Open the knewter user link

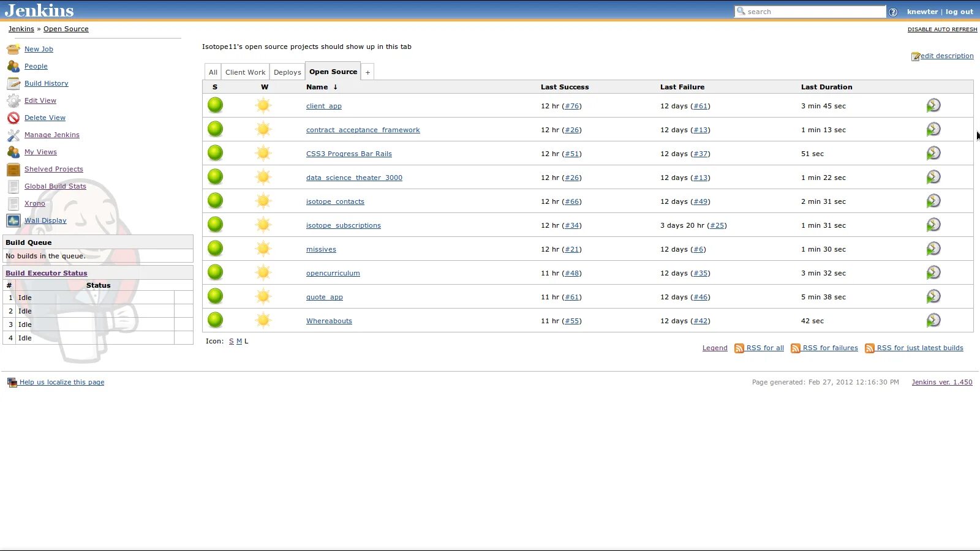pyautogui.click(x=922, y=12)
